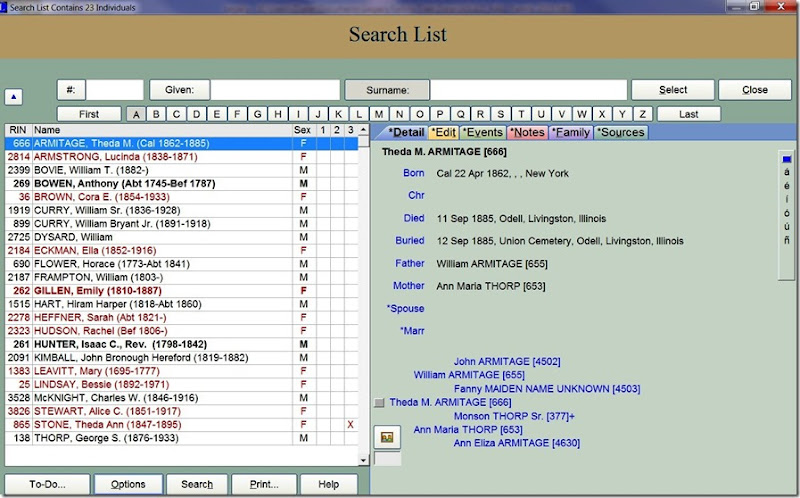
Task: Click the Select button
Action: (673, 90)
